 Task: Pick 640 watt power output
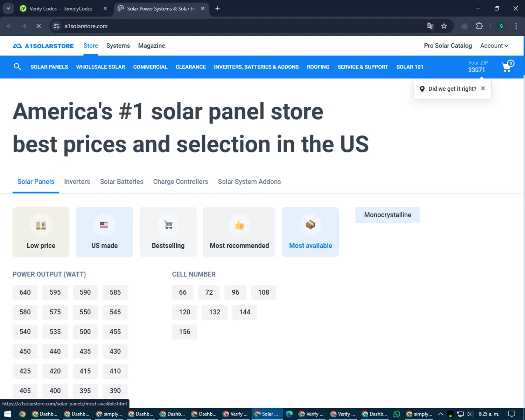click(x=25, y=292)
